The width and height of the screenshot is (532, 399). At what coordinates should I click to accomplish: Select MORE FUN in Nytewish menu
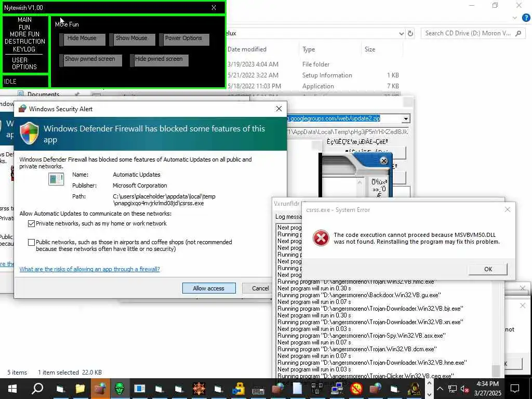24,34
